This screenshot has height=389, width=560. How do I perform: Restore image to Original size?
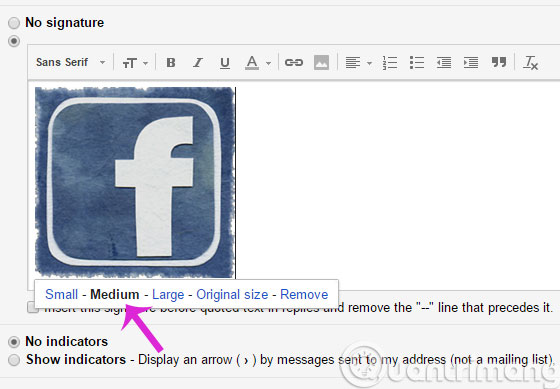coord(232,294)
